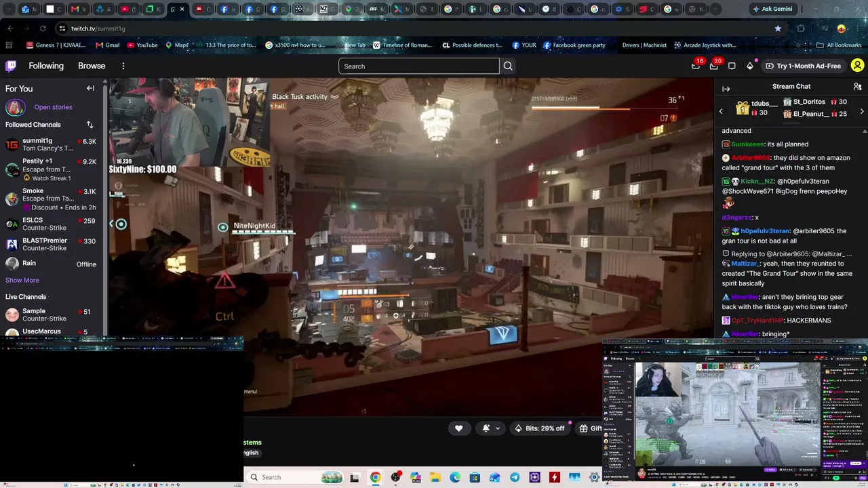Open the All Bookmarks folder
The width and height of the screenshot is (868, 488).
click(x=839, y=45)
